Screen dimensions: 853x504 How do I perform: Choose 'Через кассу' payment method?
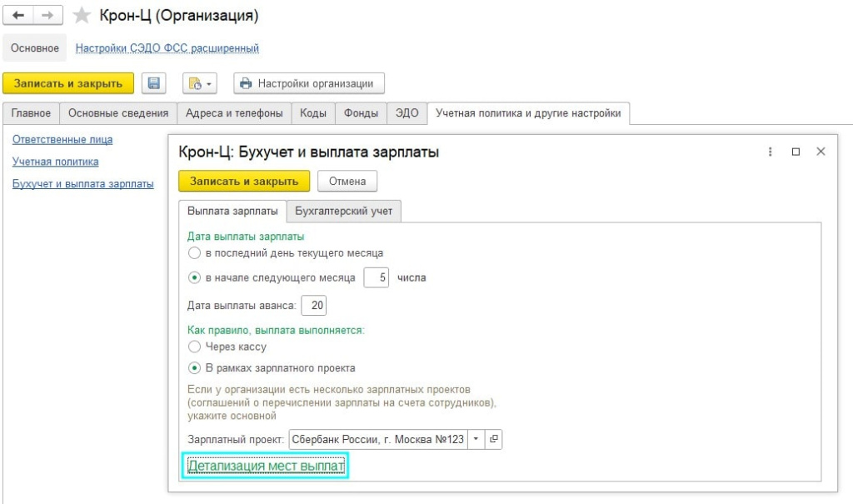pos(194,346)
